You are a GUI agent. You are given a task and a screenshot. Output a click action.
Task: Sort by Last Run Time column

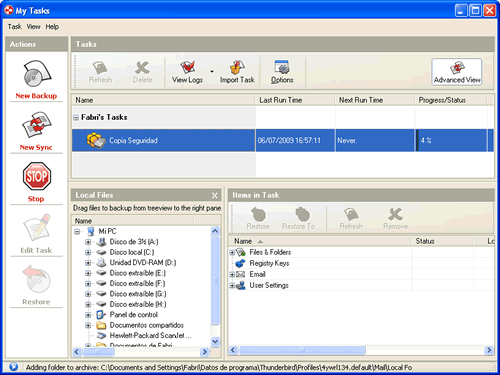tap(295, 100)
